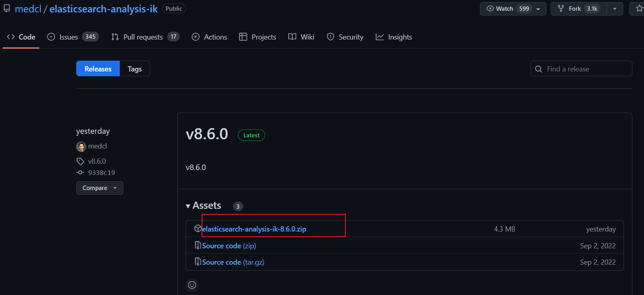The width and height of the screenshot is (644, 295).
Task: Click the Latest label badge
Action: [252, 135]
